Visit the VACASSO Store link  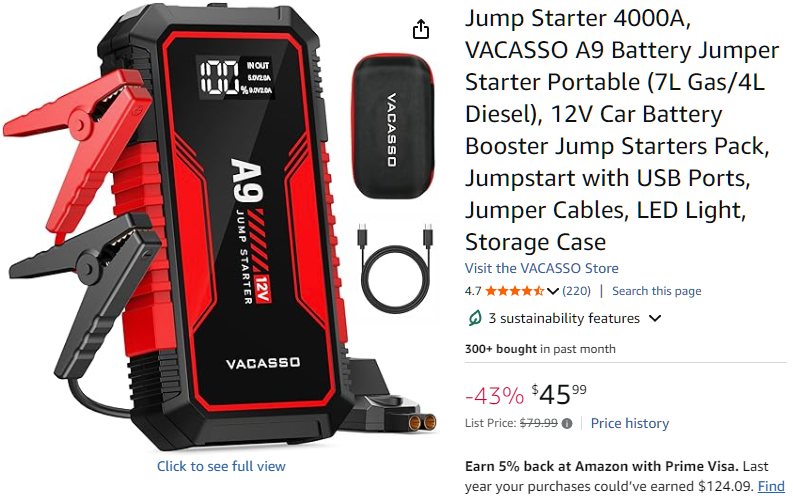click(x=542, y=268)
